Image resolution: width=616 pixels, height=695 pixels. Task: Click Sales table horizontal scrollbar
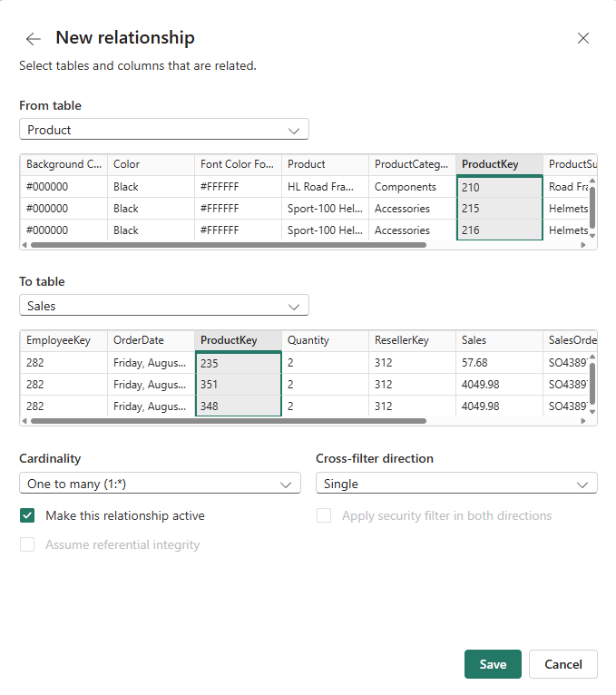click(x=227, y=421)
